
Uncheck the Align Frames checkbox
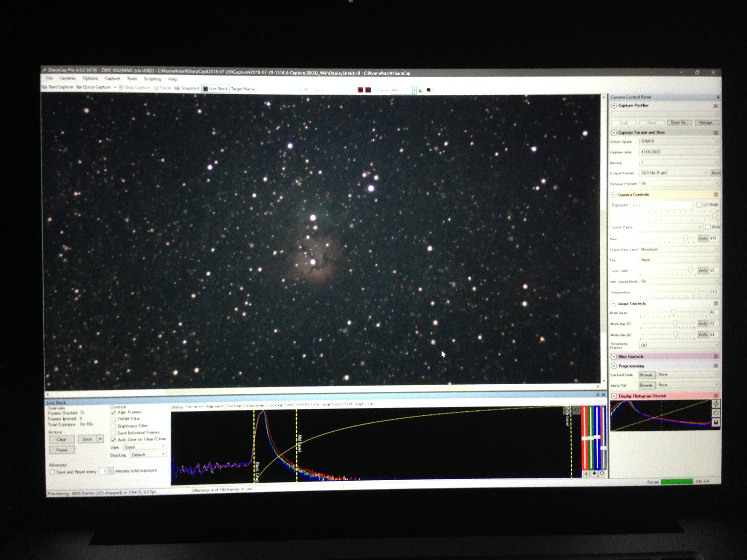(x=113, y=412)
